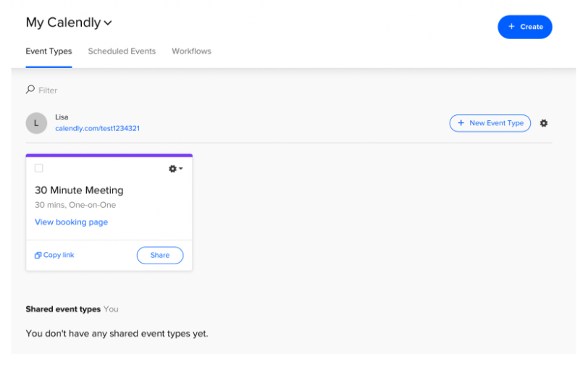This screenshot has height=370, width=588.
Task: Click the purple color bar atop the event card
Action: pos(109,155)
